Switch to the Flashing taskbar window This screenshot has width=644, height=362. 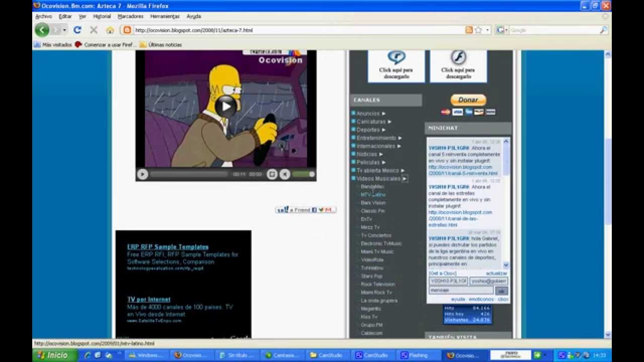(418, 355)
